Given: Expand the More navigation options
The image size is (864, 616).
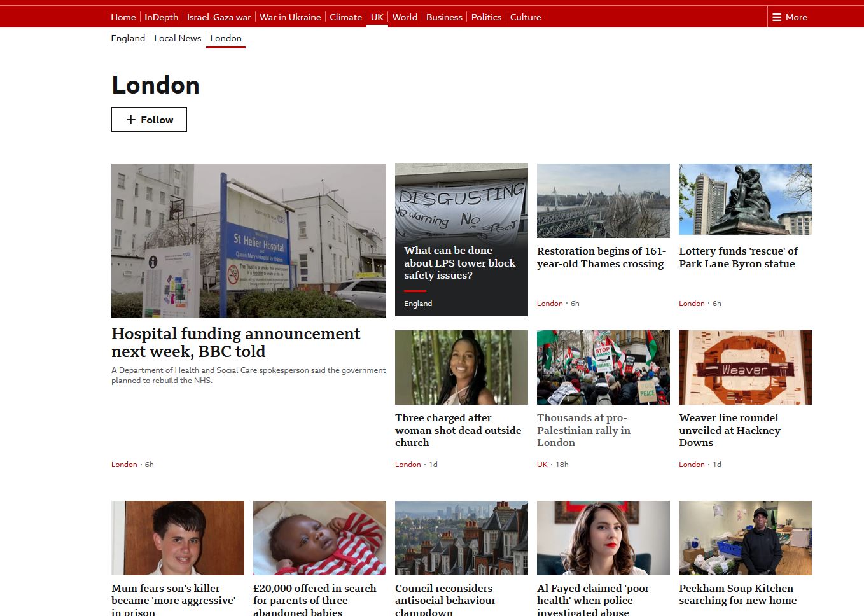Looking at the screenshot, I should pyautogui.click(x=790, y=17).
